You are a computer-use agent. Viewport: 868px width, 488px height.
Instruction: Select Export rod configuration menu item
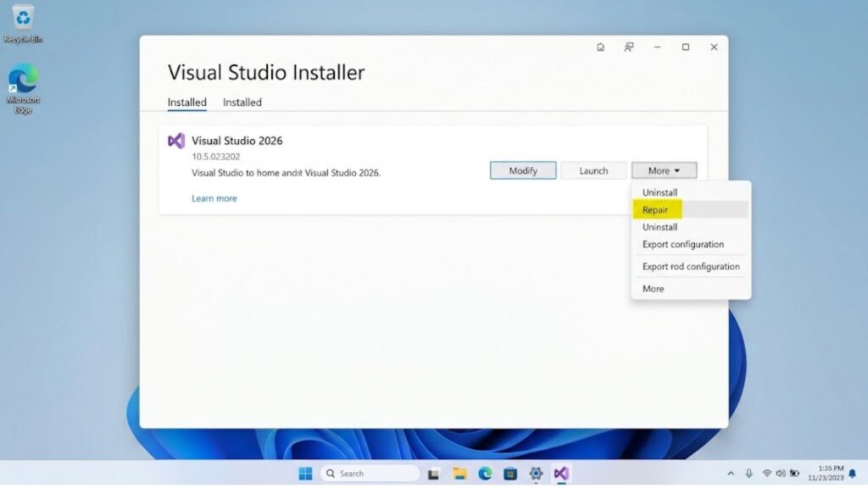pos(691,266)
